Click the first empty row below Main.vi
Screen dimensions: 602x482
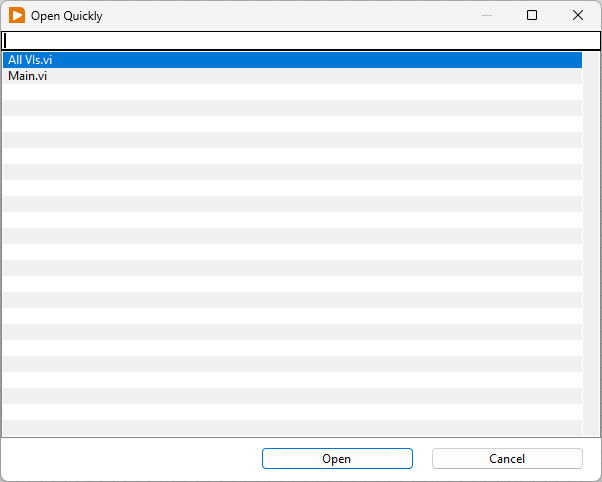(290, 92)
